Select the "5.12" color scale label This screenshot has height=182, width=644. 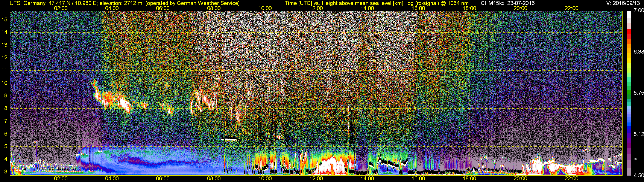[638, 134]
